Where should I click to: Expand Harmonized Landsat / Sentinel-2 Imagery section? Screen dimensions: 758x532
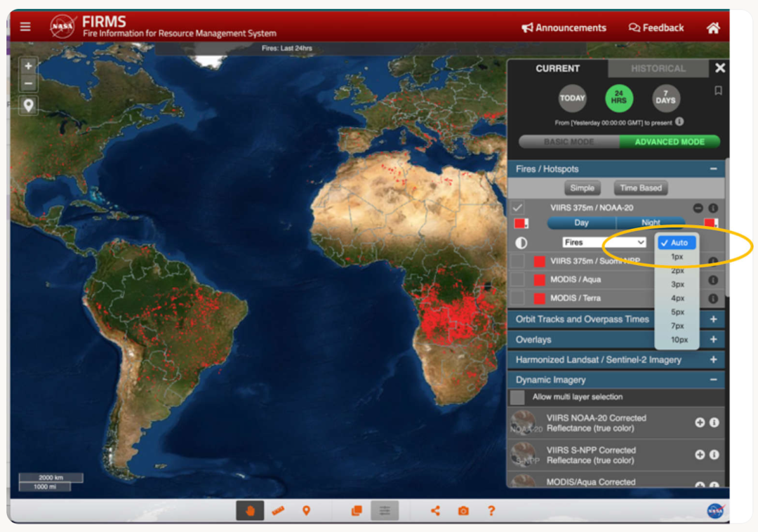click(714, 359)
